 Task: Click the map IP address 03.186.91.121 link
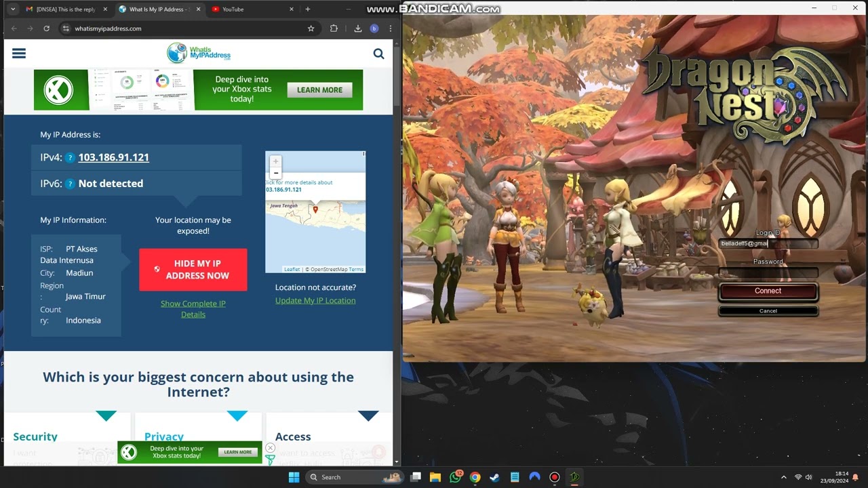pyautogui.click(x=283, y=190)
